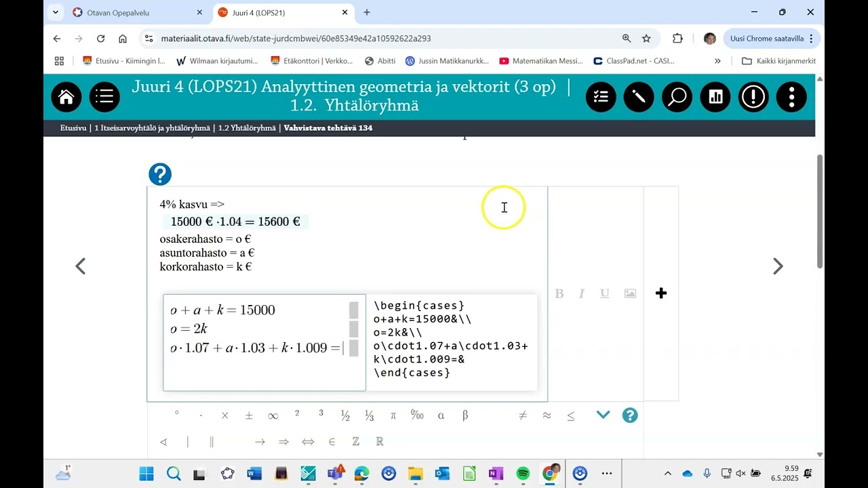868x488 pixels.
Task: Insert the degree symbol
Action: coord(177,413)
